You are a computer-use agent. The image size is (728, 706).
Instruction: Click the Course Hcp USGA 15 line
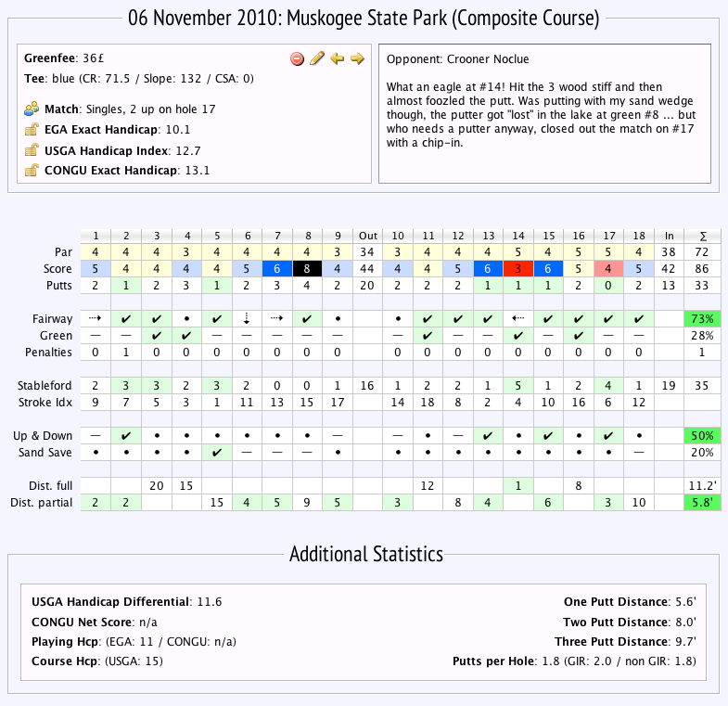[97, 661]
